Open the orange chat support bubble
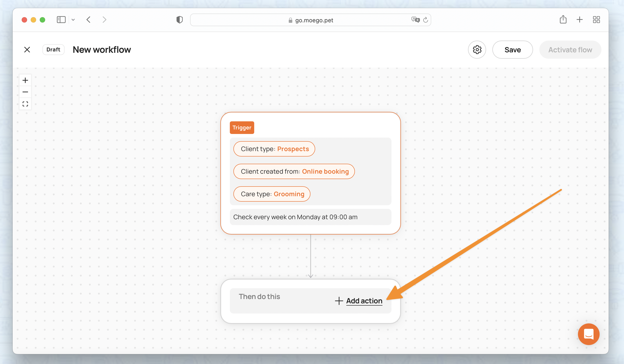624x364 pixels. [x=588, y=334]
